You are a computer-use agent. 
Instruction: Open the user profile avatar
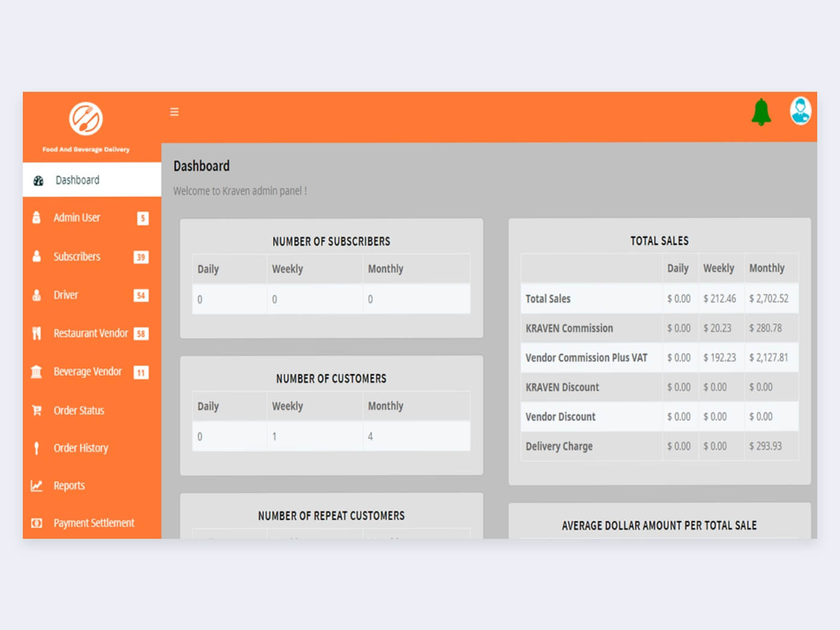click(x=800, y=111)
